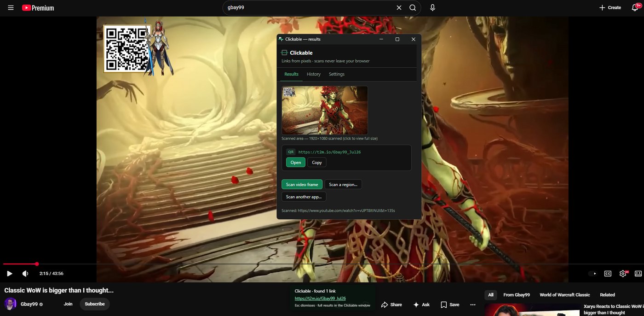Open the Xaryu Reacts recommended video thumbnail

click(532, 310)
